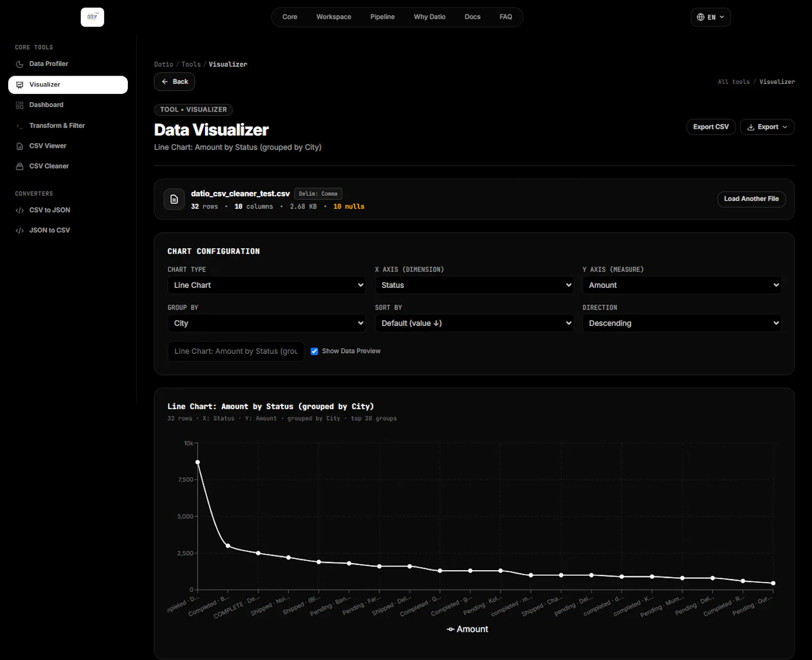Click the 'datio_csv_cleaner_test.csv' file name
This screenshot has width=812, height=660.
[240, 194]
